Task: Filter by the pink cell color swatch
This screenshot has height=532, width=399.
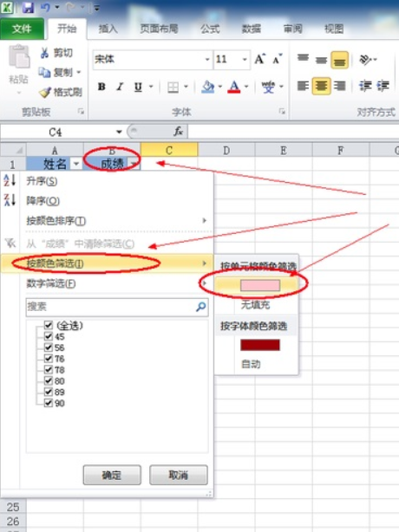Action: [x=260, y=285]
